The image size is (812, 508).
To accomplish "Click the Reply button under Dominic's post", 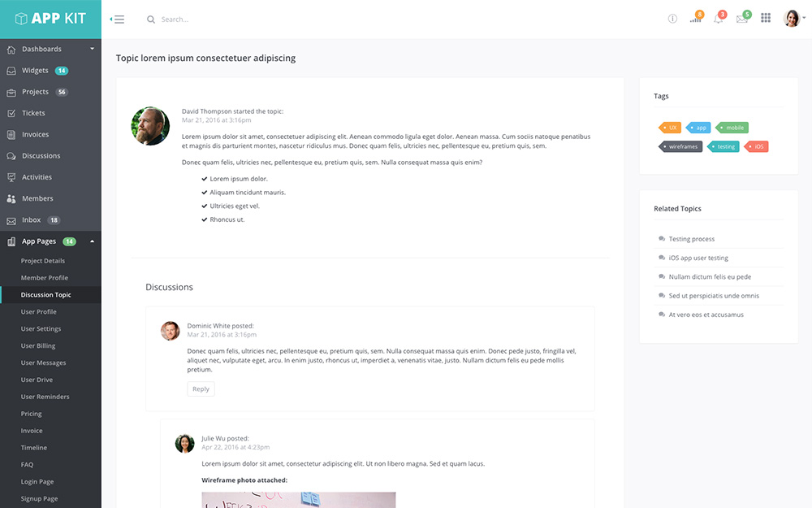I will pyautogui.click(x=201, y=389).
